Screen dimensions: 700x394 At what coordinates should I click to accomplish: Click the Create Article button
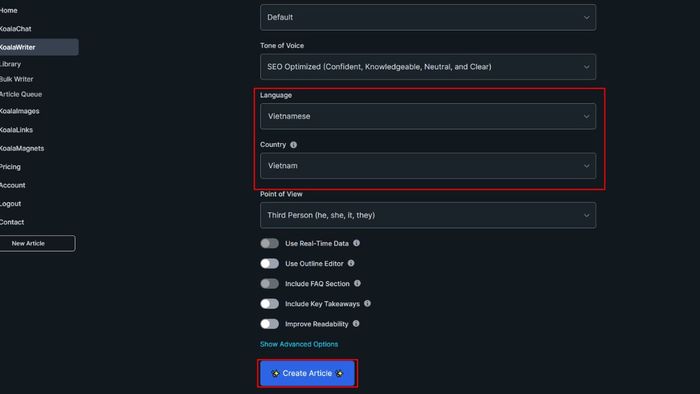[x=307, y=373]
